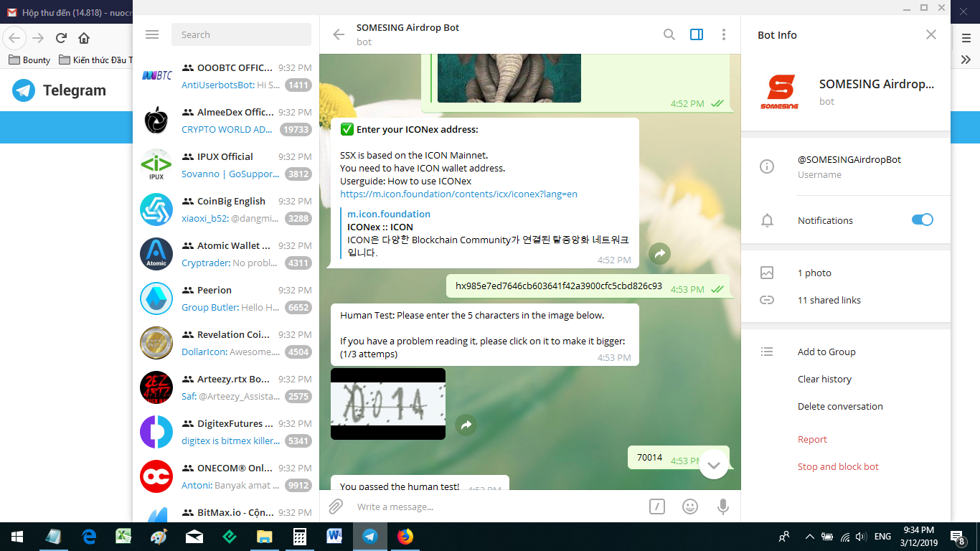Click the elephant photo in chat
This screenshot has height=551, width=980.
pos(509,77)
